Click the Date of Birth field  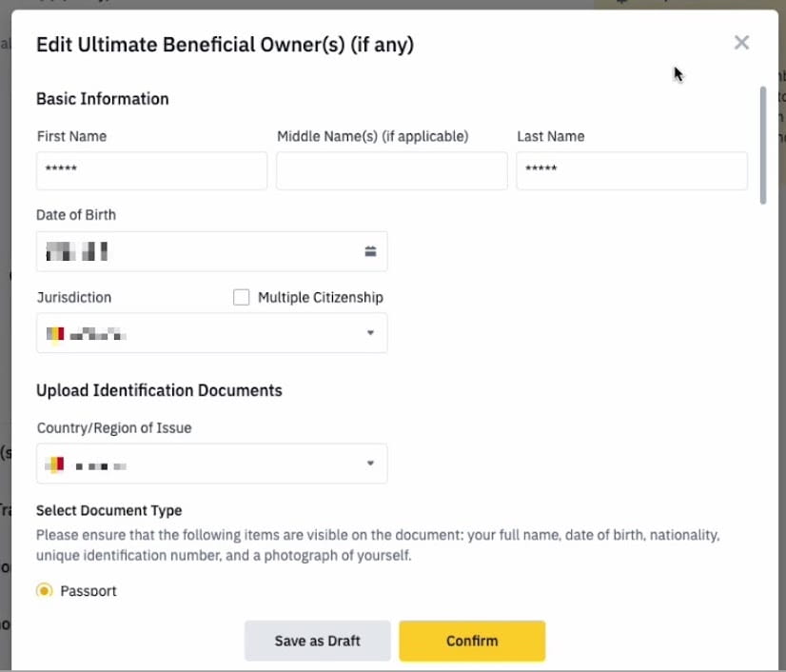pos(200,251)
